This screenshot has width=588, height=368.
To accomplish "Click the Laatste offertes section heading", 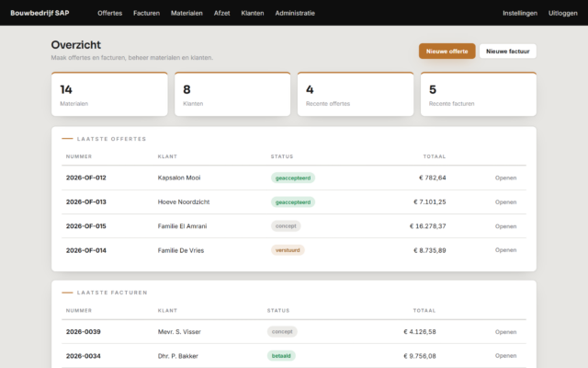I will click(111, 139).
